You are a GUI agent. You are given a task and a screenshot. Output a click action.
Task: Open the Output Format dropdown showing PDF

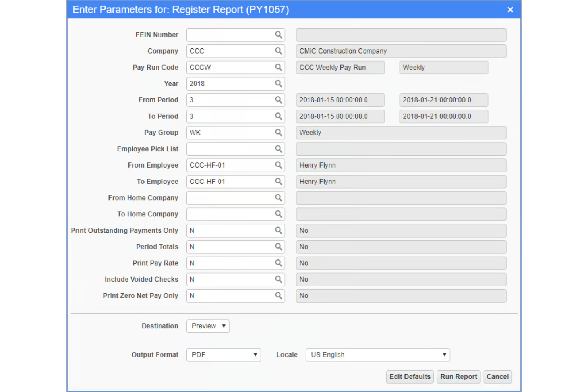click(x=223, y=355)
